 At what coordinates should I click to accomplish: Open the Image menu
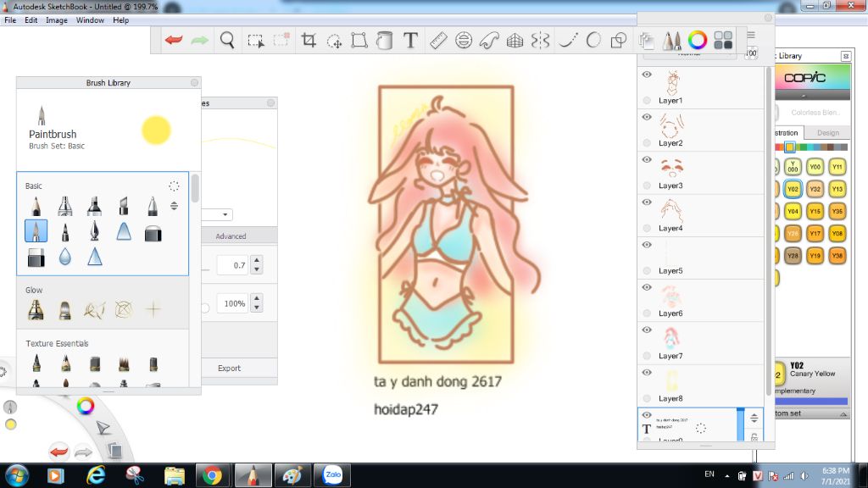tap(57, 20)
